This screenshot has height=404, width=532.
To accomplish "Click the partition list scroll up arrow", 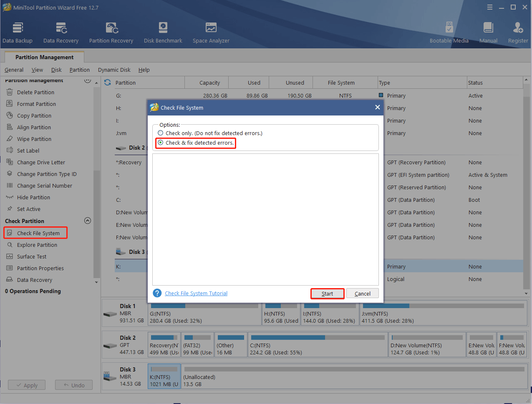I will tap(526, 80).
